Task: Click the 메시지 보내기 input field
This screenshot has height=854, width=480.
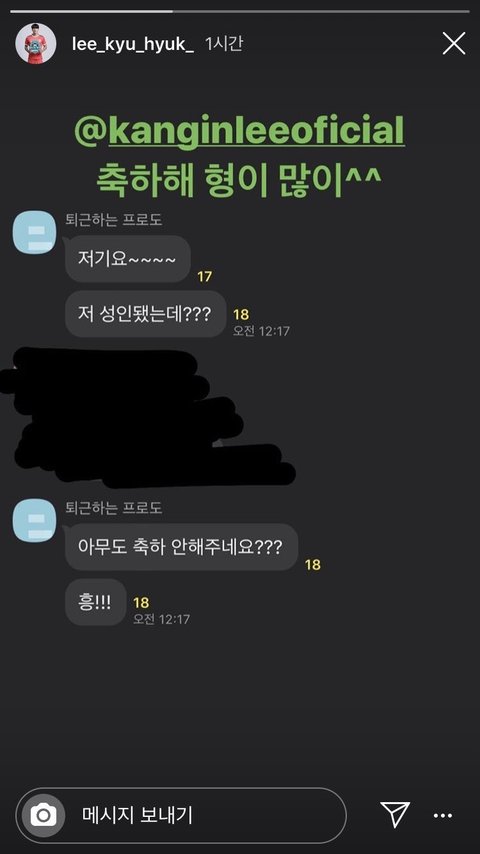Action: tap(181, 815)
